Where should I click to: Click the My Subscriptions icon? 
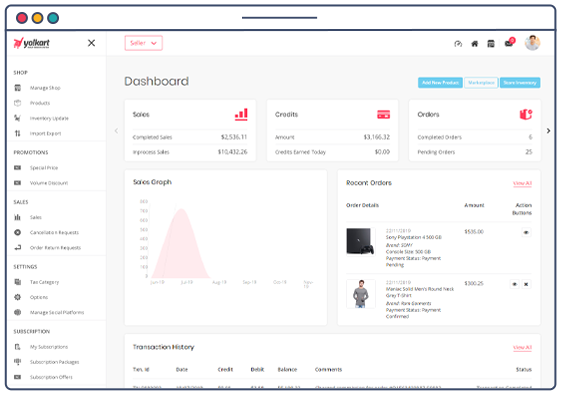pyautogui.click(x=18, y=347)
